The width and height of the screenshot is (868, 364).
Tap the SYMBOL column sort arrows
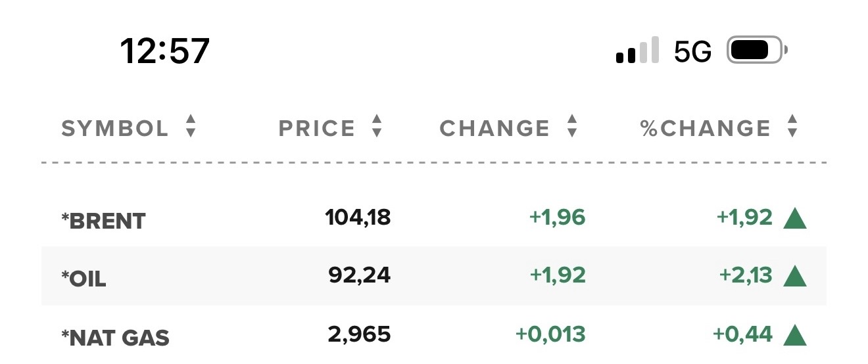pyautogui.click(x=191, y=126)
